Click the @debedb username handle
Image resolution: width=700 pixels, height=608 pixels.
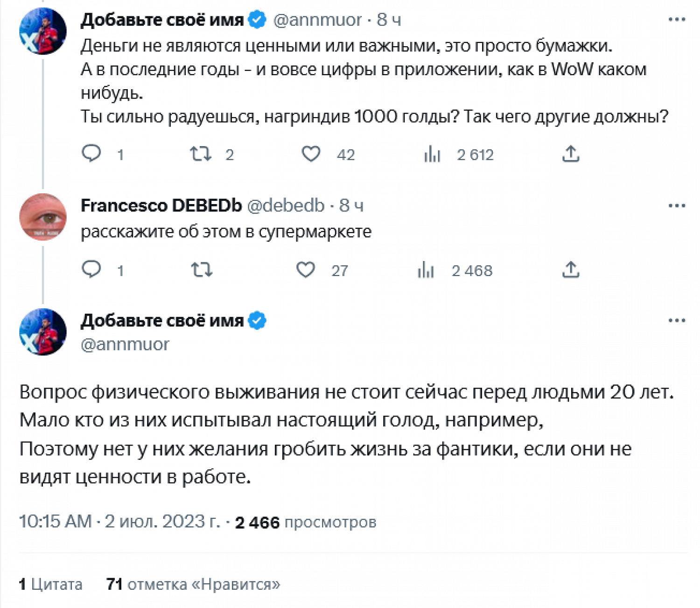click(x=285, y=205)
